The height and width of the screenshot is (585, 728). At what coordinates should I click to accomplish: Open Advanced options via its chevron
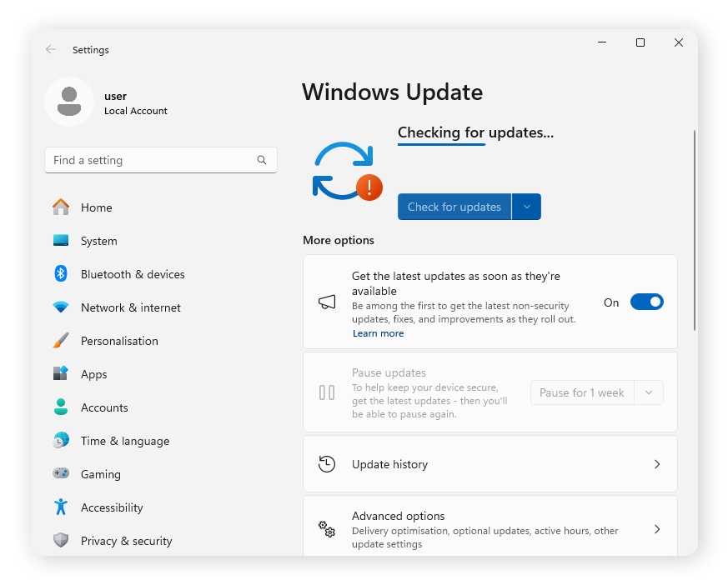(x=656, y=529)
